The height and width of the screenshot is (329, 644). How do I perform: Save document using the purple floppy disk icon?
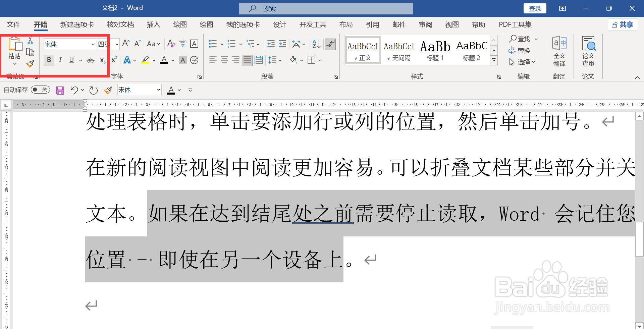click(60, 90)
